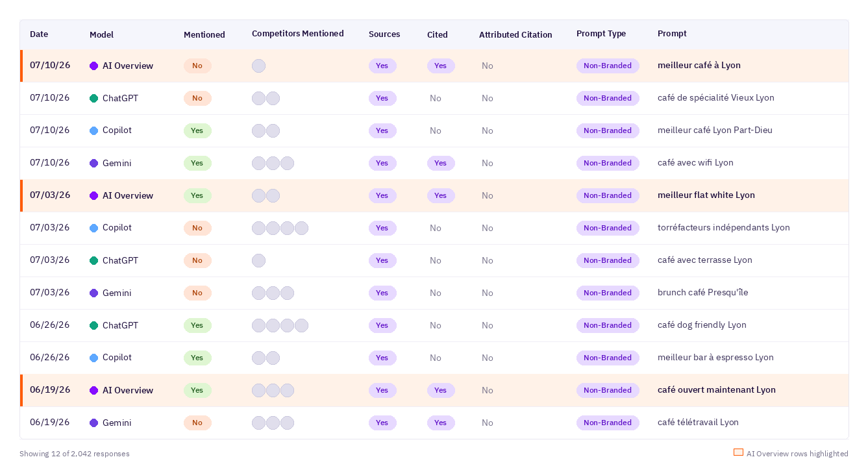Open the prompt café dog friendly Lyon
This screenshot has height=468, width=868.
coord(702,325)
